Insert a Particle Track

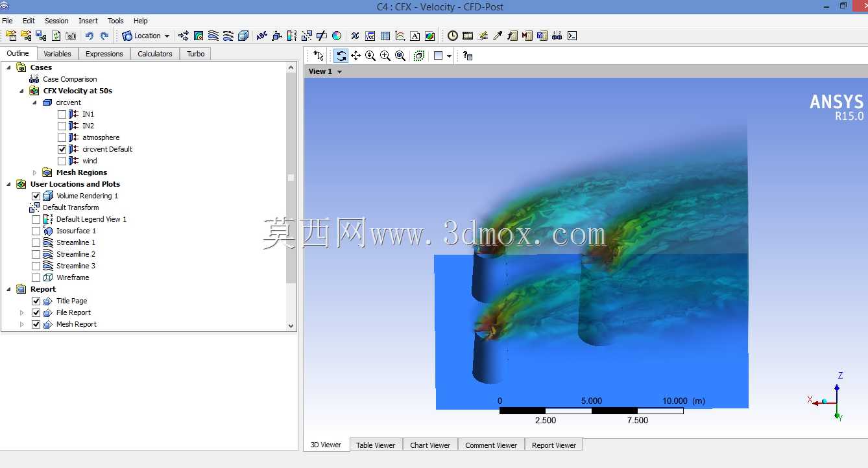click(228, 36)
